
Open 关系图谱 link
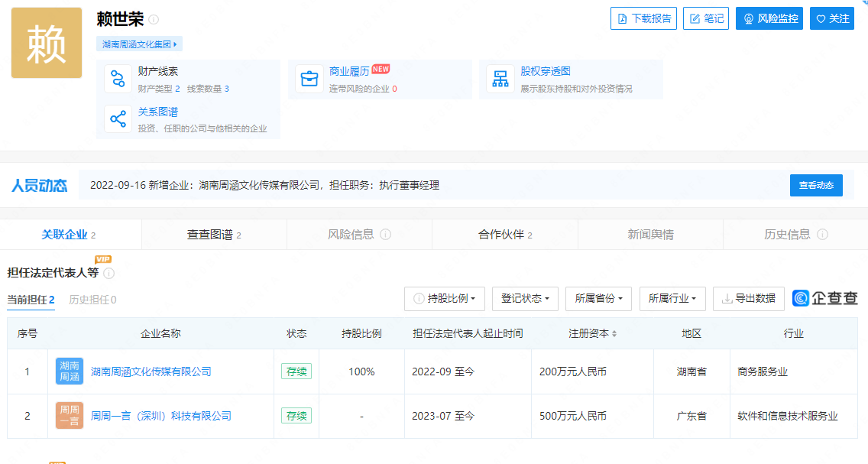(x=157, y=112)
